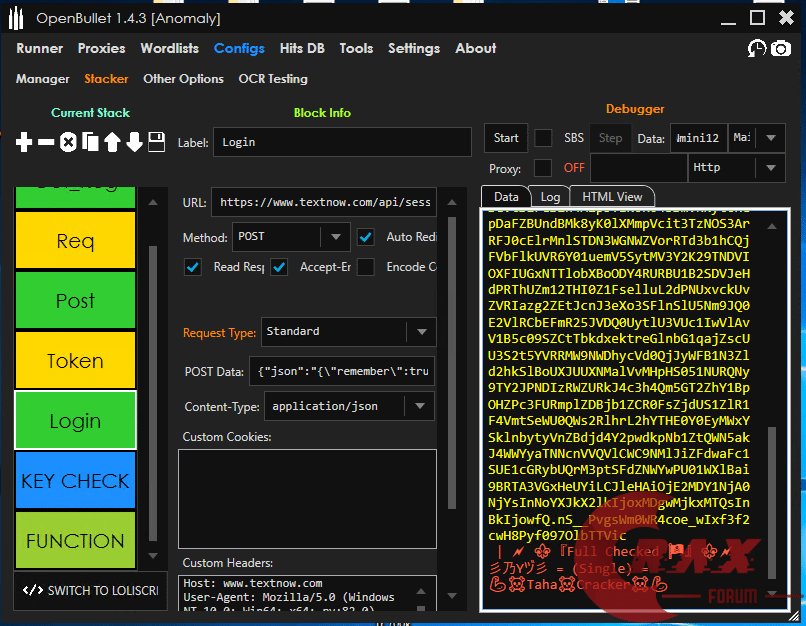Viewport: 806px width, 626px height.
Task: Move the block up with the up arrow
Action: coord(112,143)
